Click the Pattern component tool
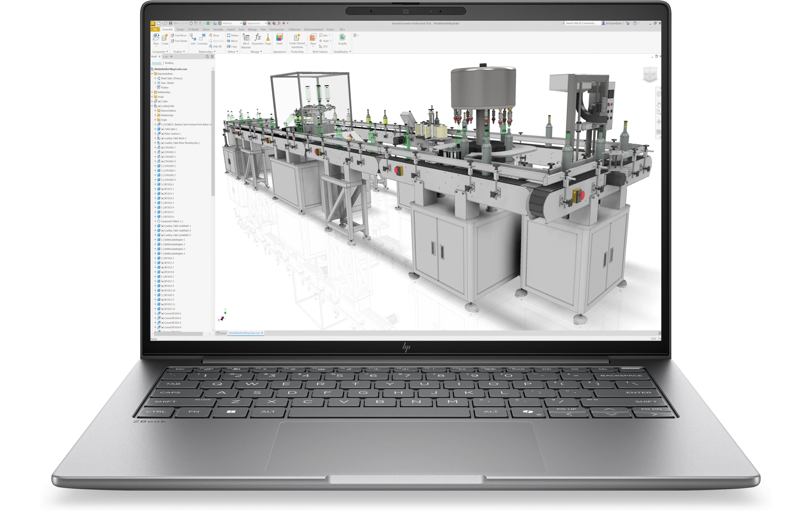Image resolution: width=812 pixels, height=511 pixels. coord(233,35)
